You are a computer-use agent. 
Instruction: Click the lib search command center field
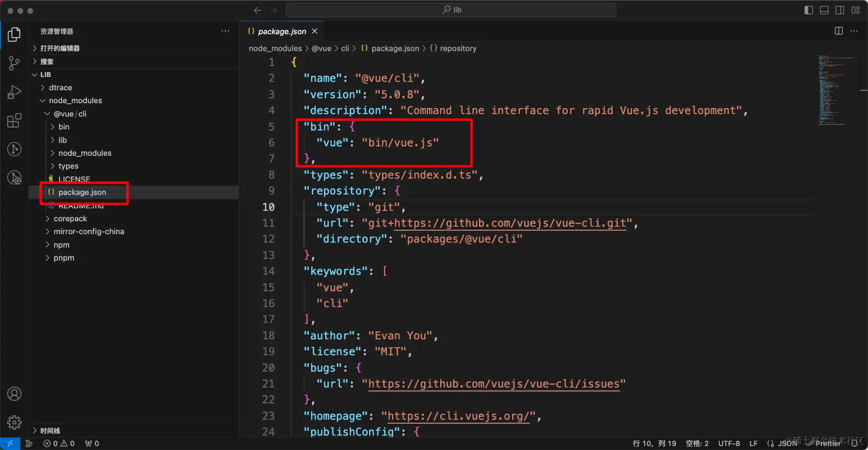point(451,10)
